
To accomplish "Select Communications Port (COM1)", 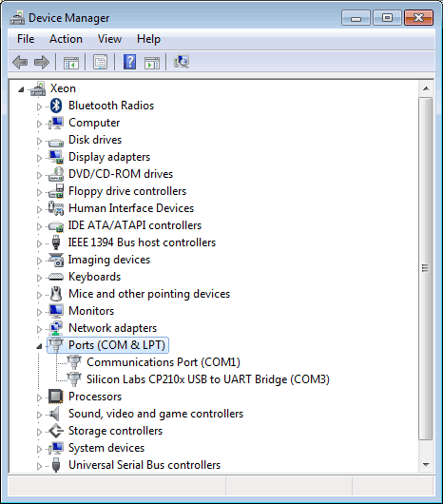I will pos(164,362).
